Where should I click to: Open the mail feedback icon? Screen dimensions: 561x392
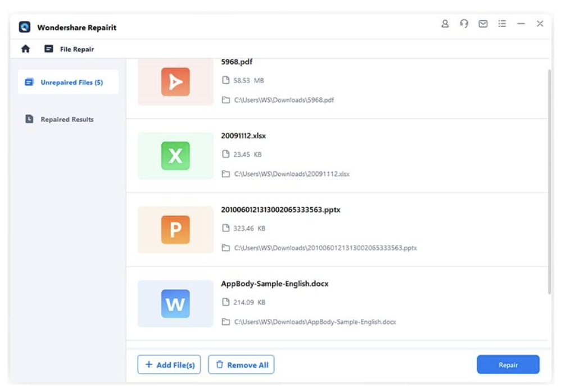point(483,24)
